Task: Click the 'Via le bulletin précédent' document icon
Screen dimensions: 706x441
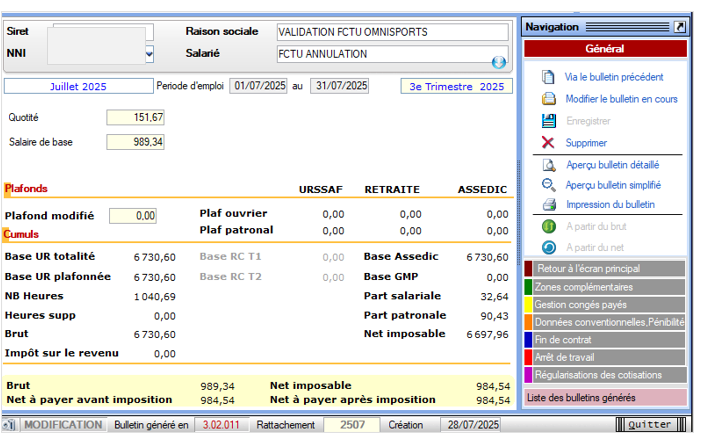Action: 548,77
